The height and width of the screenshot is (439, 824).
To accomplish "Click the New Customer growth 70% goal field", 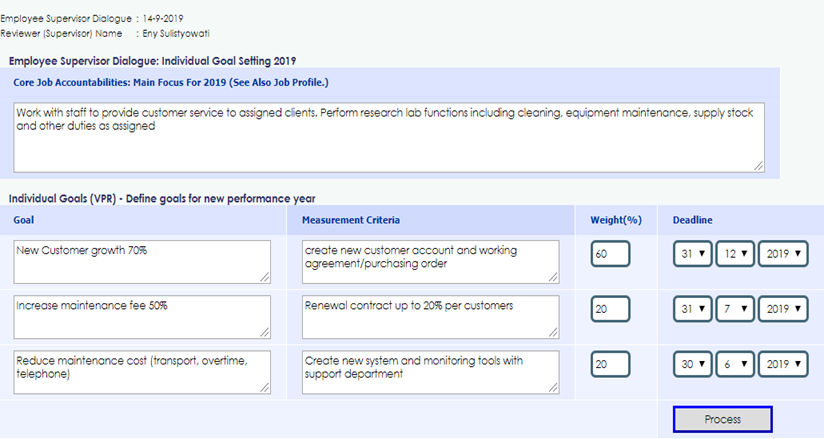I will 142,262.
